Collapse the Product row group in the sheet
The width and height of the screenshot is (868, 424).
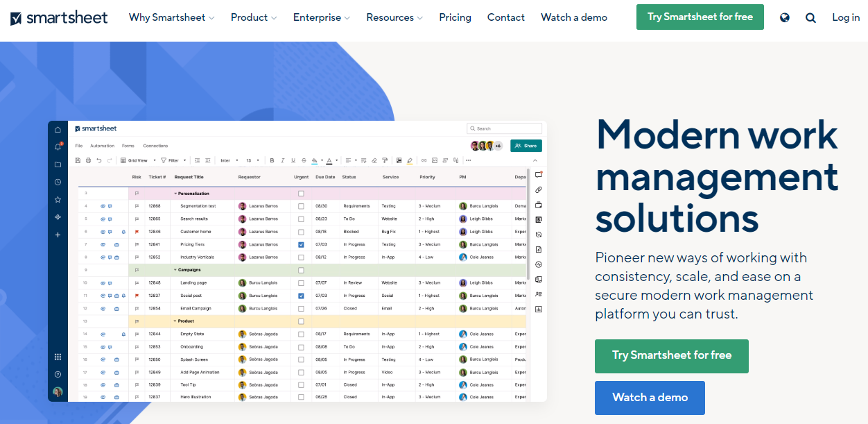coord(175,321)
